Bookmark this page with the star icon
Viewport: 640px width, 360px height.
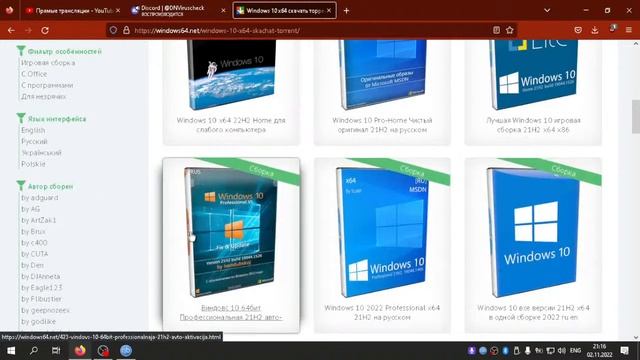509,30
